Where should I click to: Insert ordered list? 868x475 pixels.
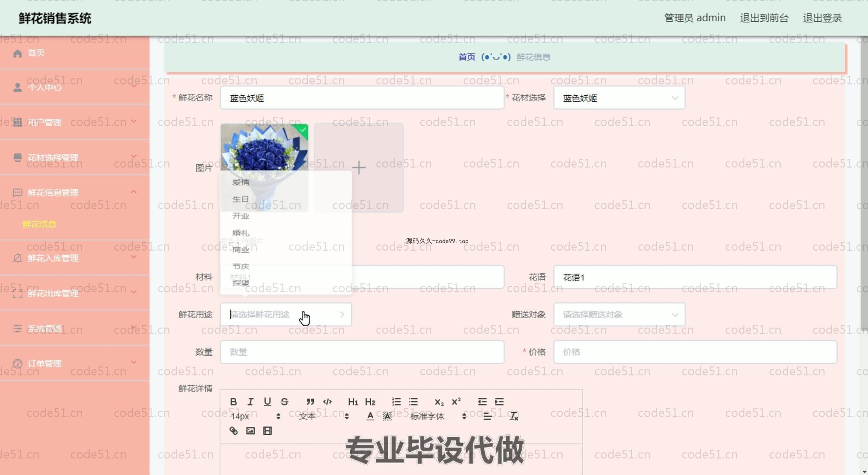pos(396,401)
